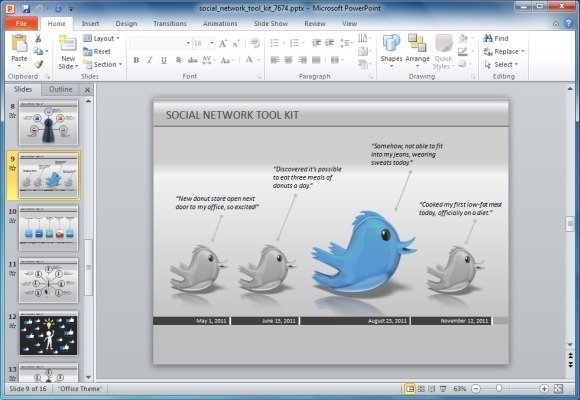Click the Cut scissors icon
Image resolution: width=580 pixels, height=400 pixels.
tap(38, 38)
